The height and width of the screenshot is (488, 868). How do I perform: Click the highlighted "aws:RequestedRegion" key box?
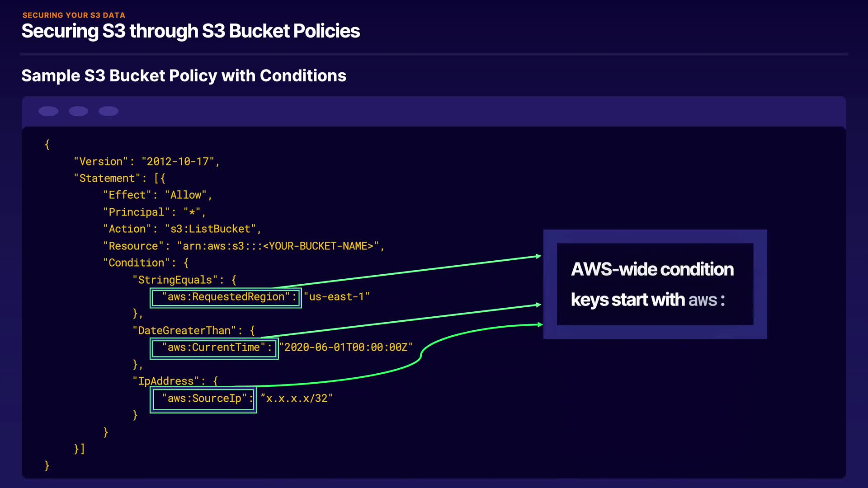pos(226,297)
